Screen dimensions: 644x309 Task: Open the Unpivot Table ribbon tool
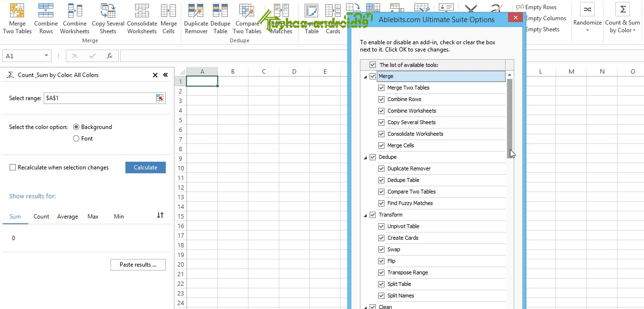point(311,18)
